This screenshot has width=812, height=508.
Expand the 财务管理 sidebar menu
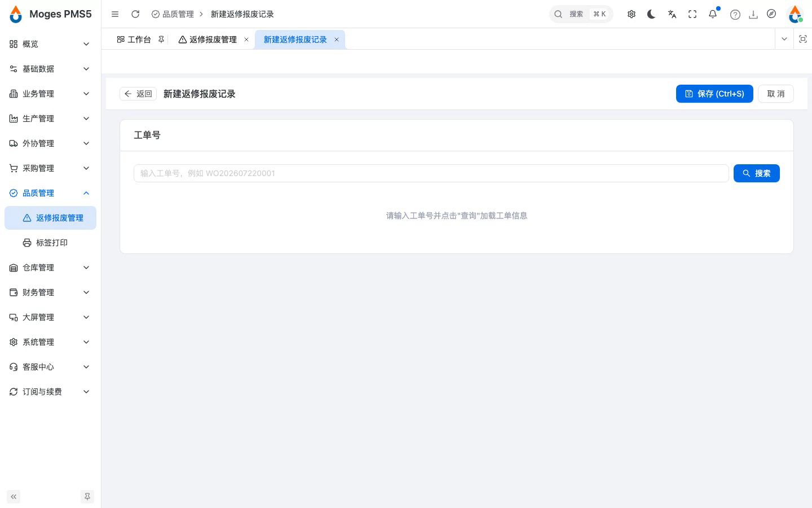(x=50, y=292)
